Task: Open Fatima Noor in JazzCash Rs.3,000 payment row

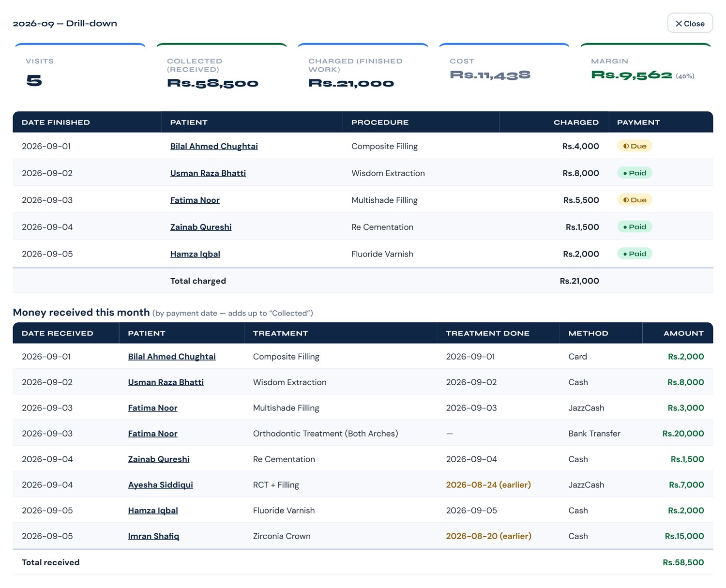Action: click(153, 408)
